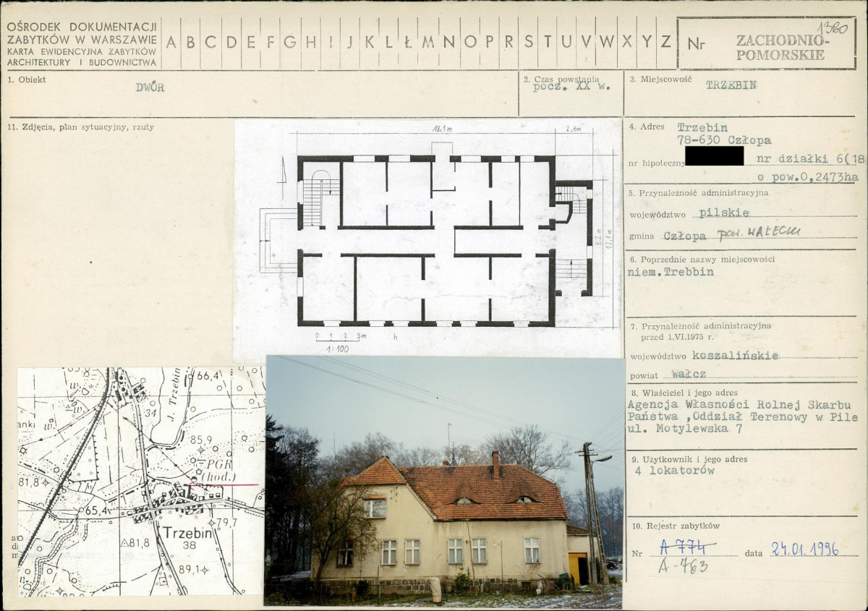Click the address line 78-630 Człopa
Screen dimensions: 868x611
(724, 140)
